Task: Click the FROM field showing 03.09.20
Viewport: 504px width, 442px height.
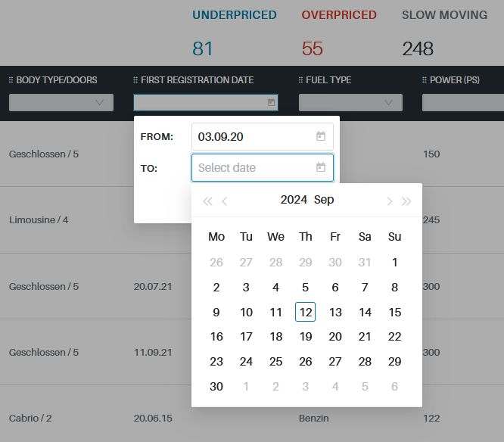Action: point(254,137)
